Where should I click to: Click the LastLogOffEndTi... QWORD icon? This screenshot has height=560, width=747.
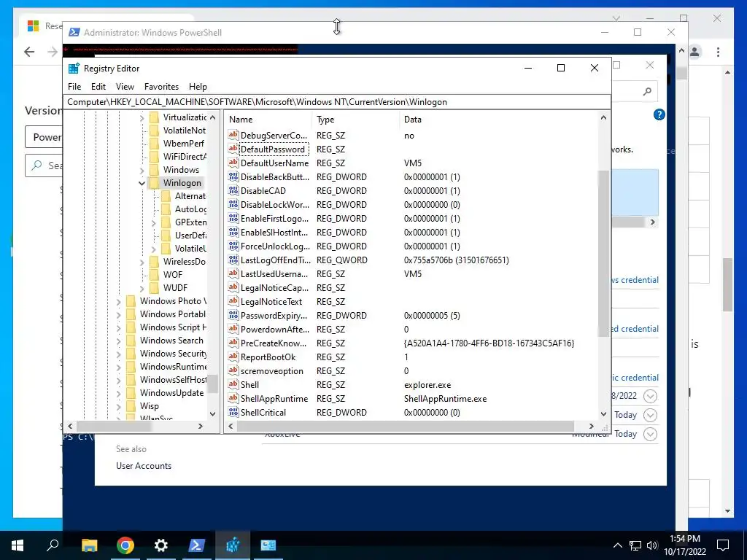point(233,260)
